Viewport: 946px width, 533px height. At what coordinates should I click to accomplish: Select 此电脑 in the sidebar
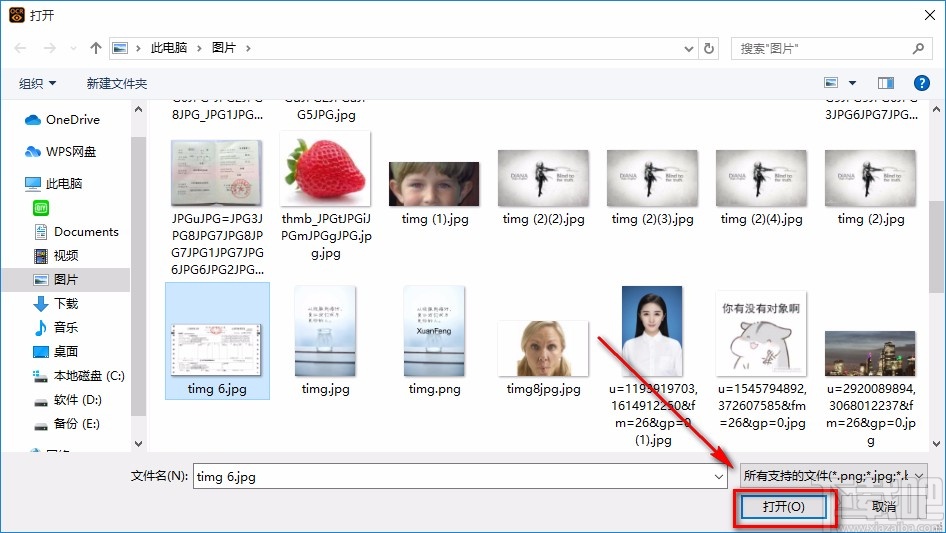tap(53, 184)
